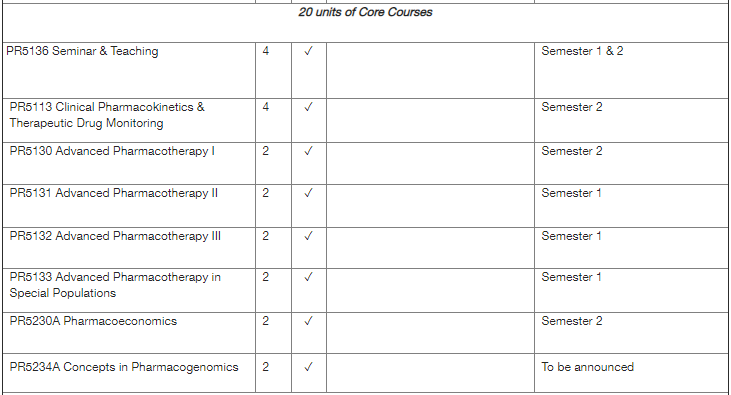Select PR5230A Pharmacoeconomics course name

point(93,321)
